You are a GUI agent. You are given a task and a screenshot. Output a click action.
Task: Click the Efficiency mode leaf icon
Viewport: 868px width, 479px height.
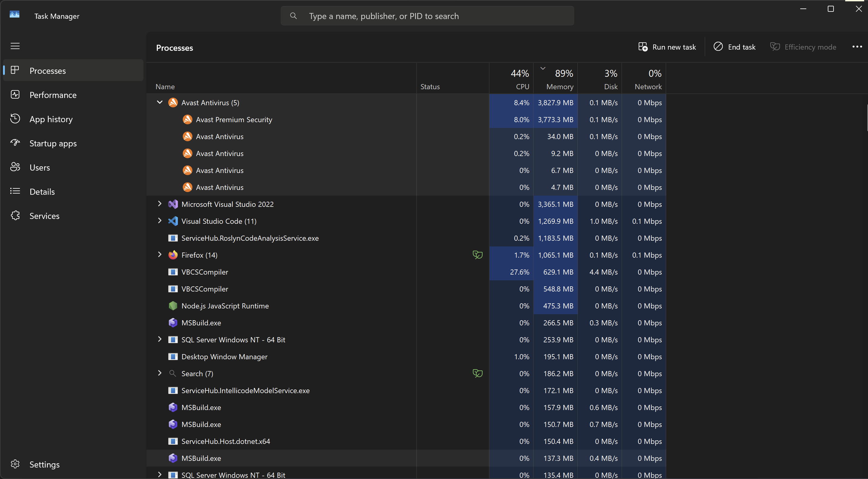[775, 47]
